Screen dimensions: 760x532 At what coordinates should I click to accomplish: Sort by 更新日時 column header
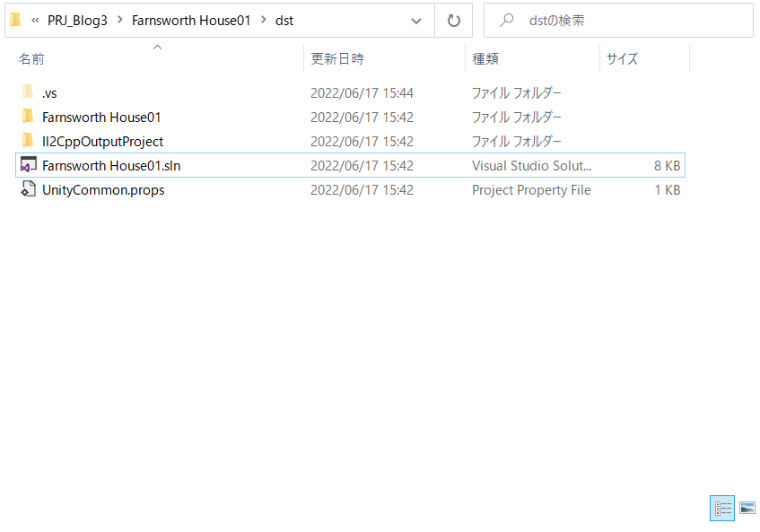pyautogui.click(x=337, y=58)
